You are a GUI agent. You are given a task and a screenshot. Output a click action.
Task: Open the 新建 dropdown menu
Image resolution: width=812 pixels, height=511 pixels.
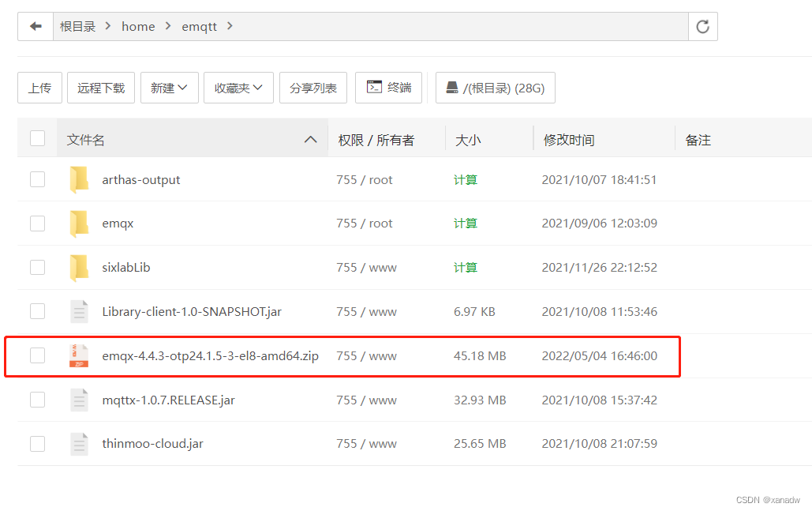[169, 88]
